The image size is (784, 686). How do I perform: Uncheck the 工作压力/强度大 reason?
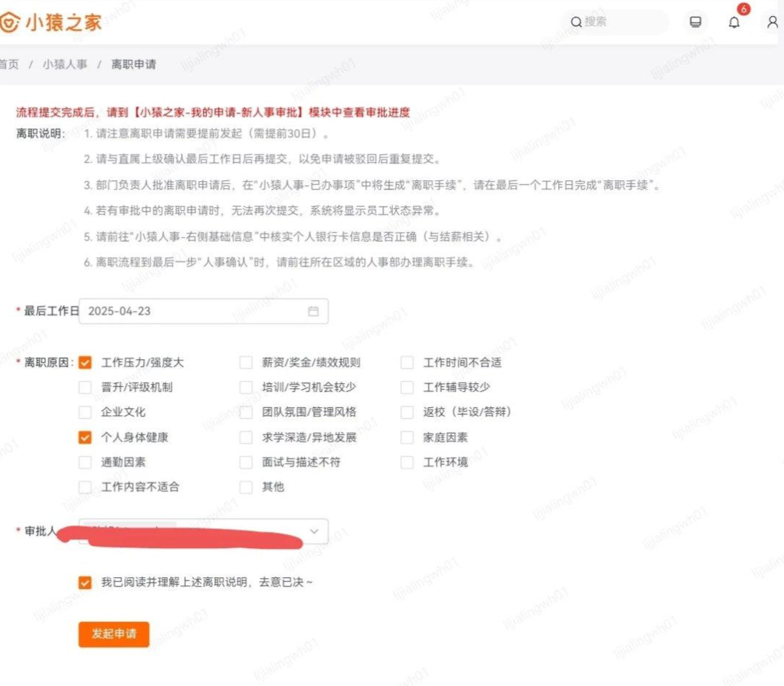tap(85, 361)
